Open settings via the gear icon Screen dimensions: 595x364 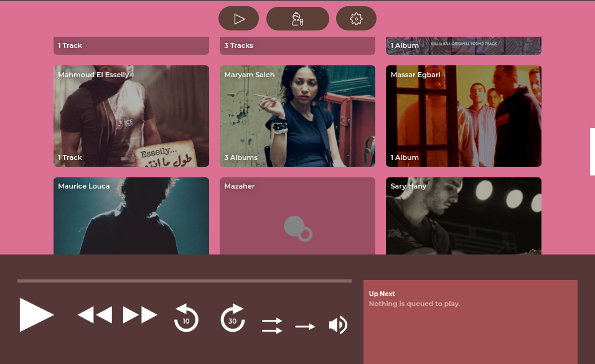click(356, 18)
